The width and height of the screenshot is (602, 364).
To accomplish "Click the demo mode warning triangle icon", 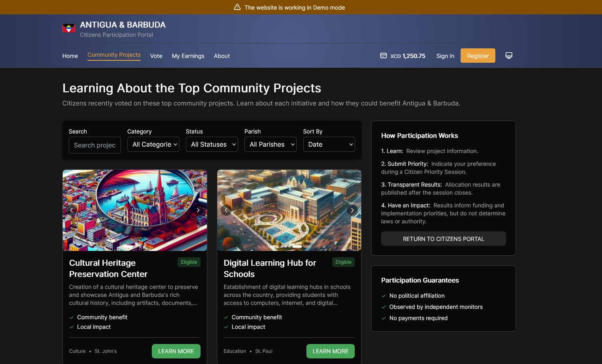I will (x=237, y=7).
